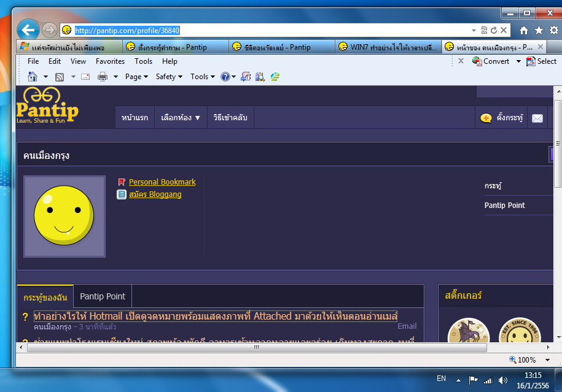
Task: Open วิธีเข้าคลับ navigation link
Action: pos(230,117)
